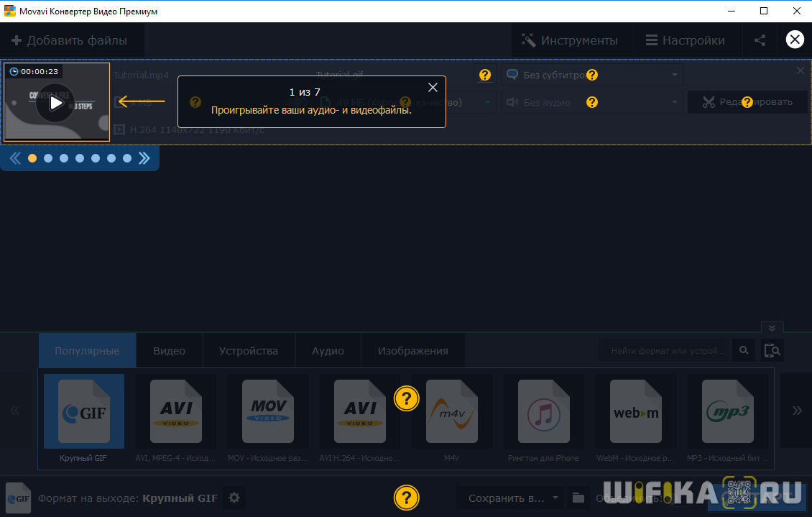812x517 pixels.
Task: Select the third tutorial step dot
Action: [64, 158]
